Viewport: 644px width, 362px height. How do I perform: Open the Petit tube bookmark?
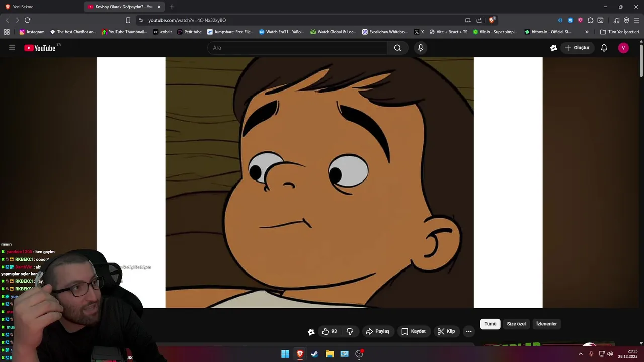[x=189, y=32]
